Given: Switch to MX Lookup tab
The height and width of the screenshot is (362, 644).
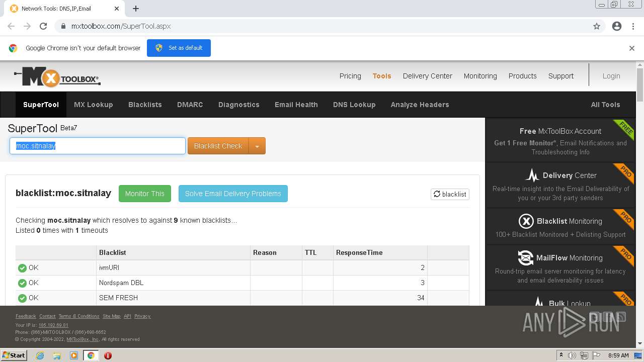Looking at the screenshot, I should [94, 105].
